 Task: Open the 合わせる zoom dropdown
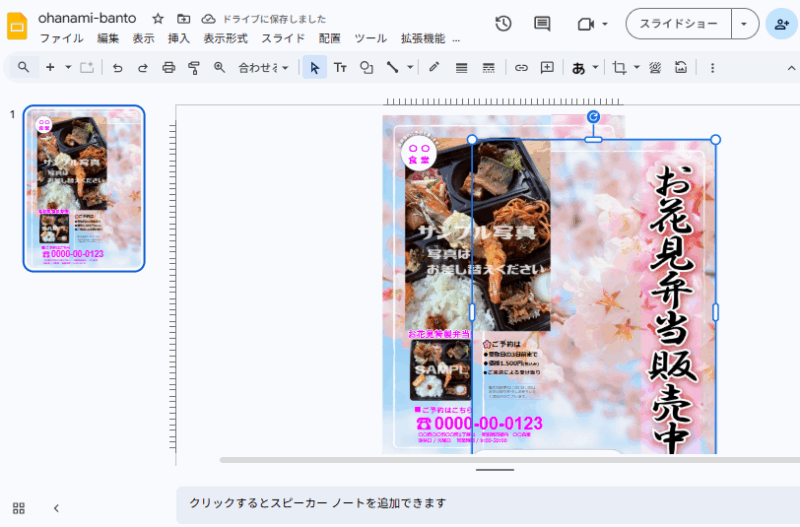coord(263,68)
